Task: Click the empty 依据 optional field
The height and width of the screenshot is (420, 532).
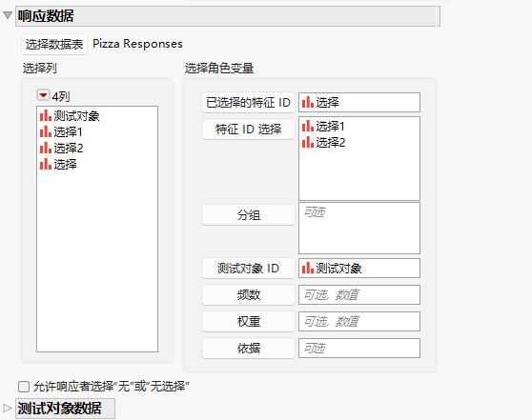Action: (x=359, y=349)
